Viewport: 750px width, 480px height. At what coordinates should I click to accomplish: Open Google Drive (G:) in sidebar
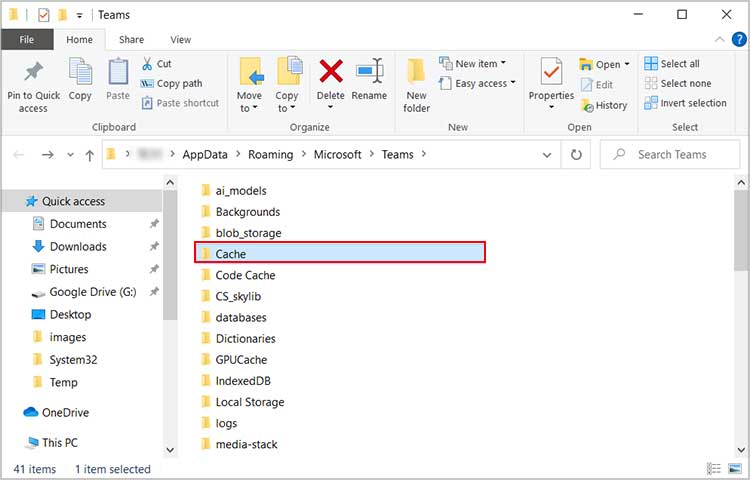pos(93,292)
